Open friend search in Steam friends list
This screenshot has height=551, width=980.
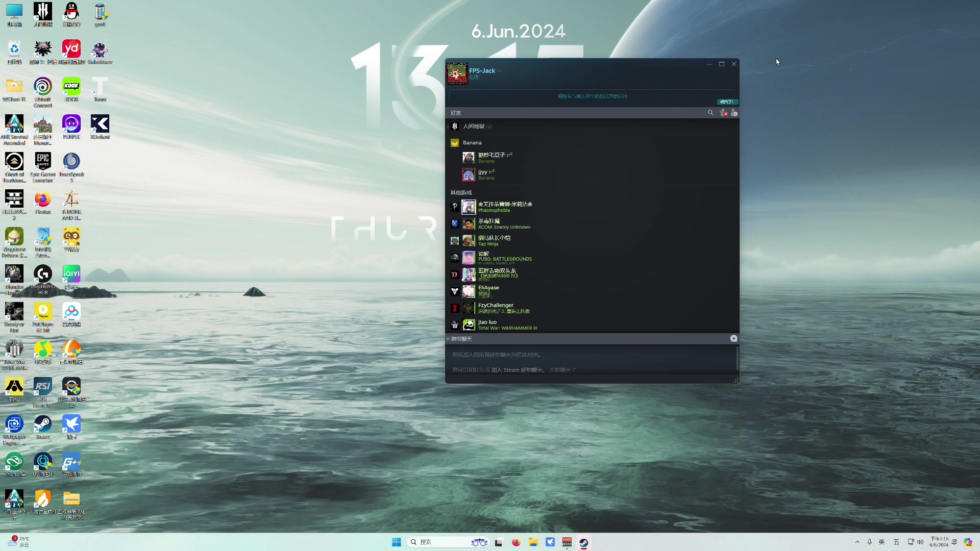710,113
